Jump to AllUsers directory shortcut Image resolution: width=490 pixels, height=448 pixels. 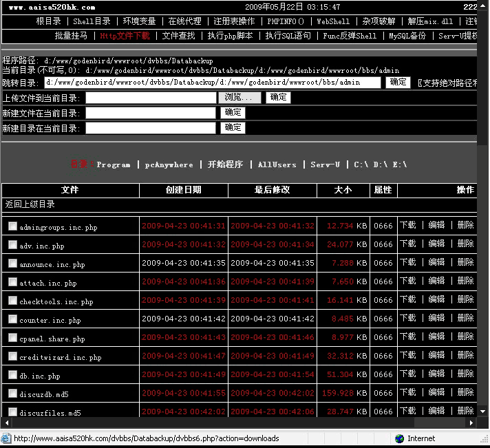tap(277, 164)
